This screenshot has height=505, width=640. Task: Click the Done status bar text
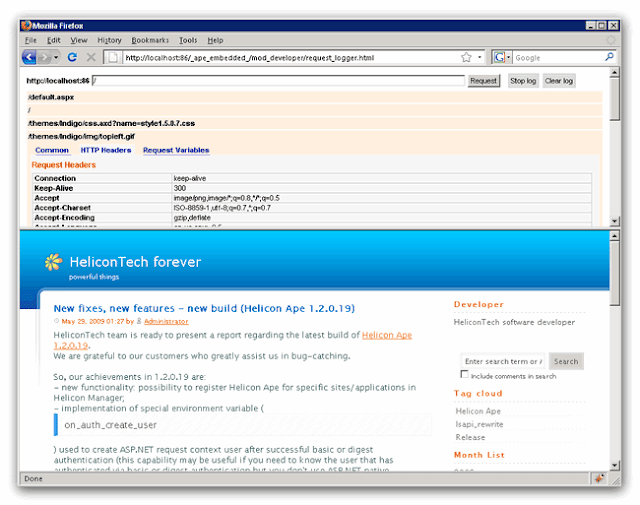(x=33, y=478)
